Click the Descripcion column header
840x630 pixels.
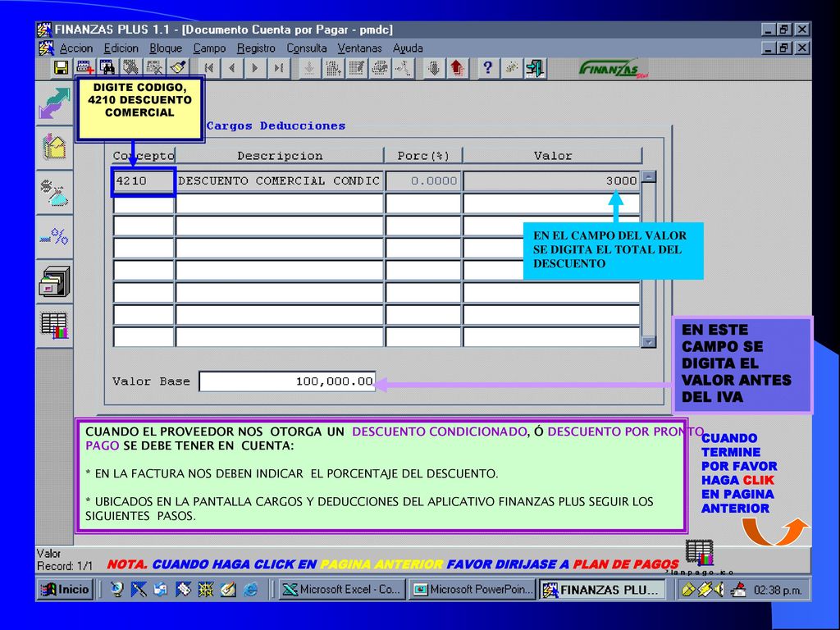click(x=280, y=156)
